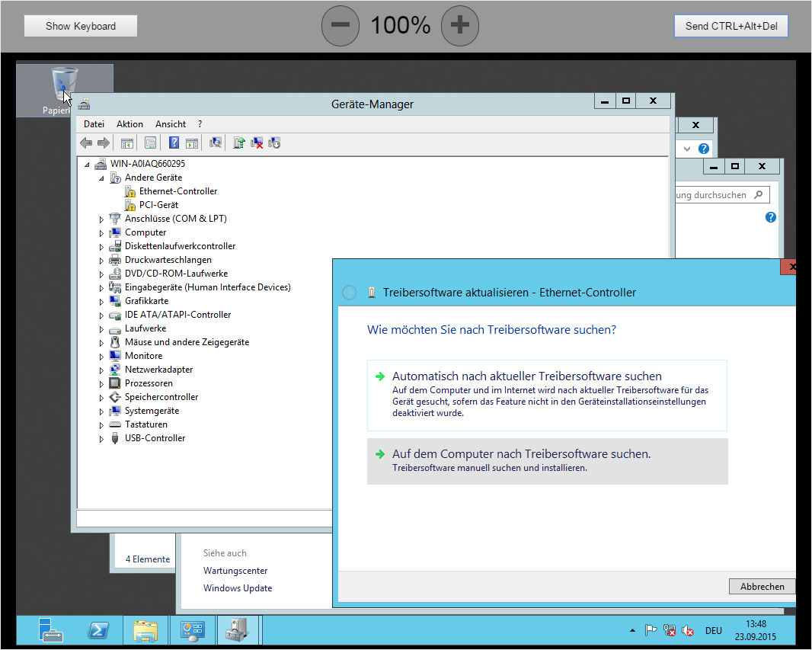Click the DEU language indicator
812x650 pixels.
point(713,630)
